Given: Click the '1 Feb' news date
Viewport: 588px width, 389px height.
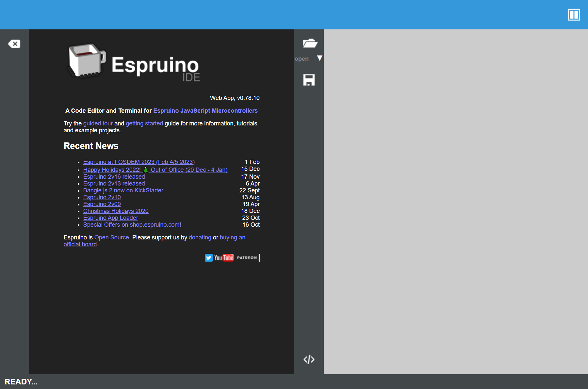Looking at the screenshot, I should 252,162.
